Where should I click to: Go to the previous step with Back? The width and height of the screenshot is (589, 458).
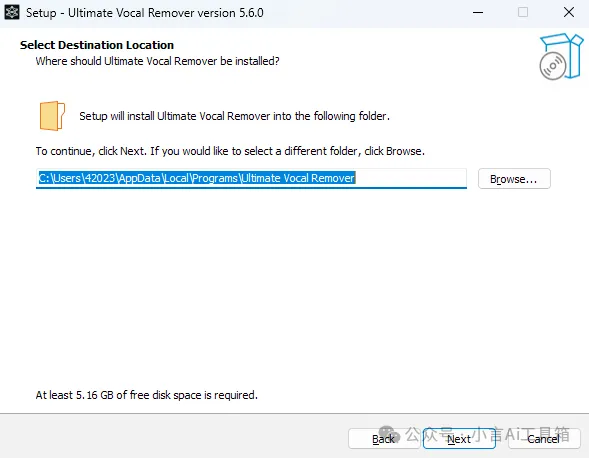coord(384,439)
